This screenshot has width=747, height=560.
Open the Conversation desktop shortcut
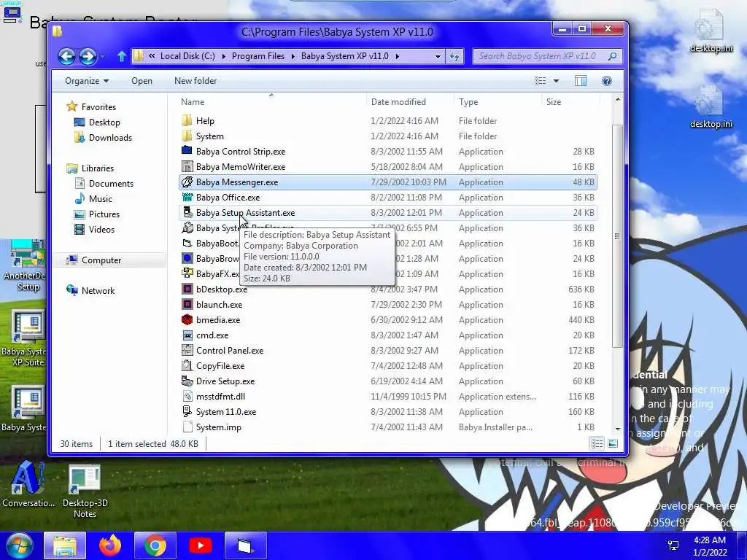click(x=28, y=484)
